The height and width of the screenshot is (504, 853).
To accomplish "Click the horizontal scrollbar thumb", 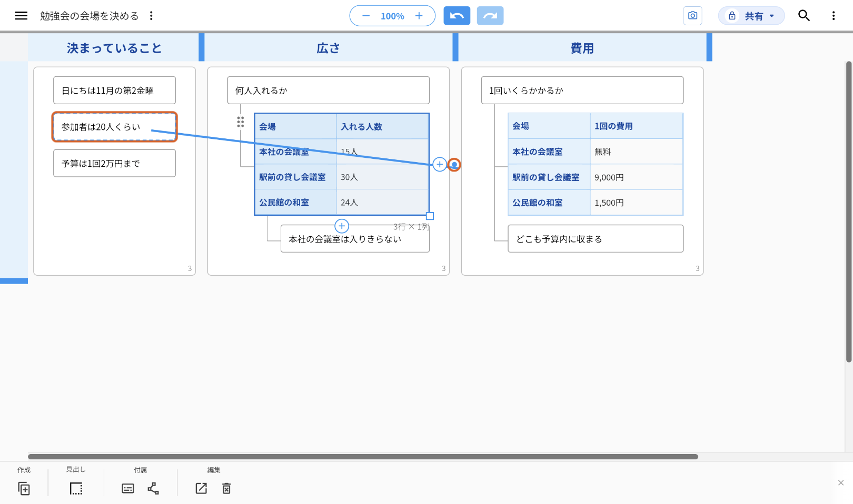I will (363, 457).
